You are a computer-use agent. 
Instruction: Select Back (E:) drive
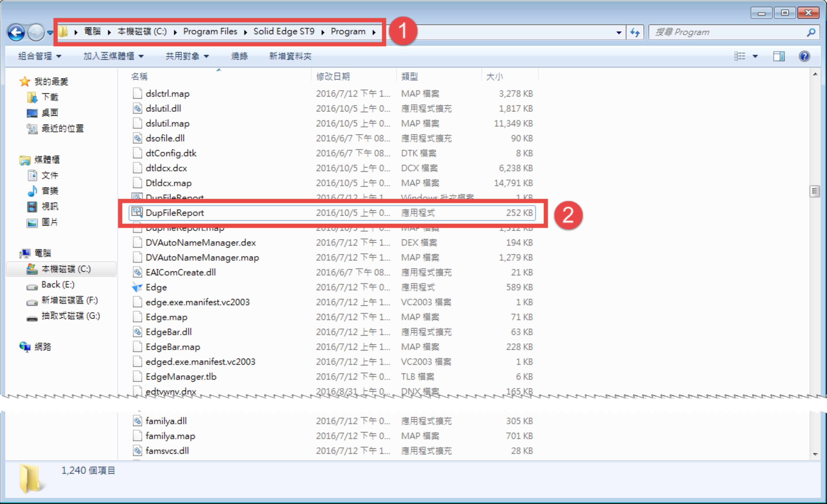pos(58,285)
